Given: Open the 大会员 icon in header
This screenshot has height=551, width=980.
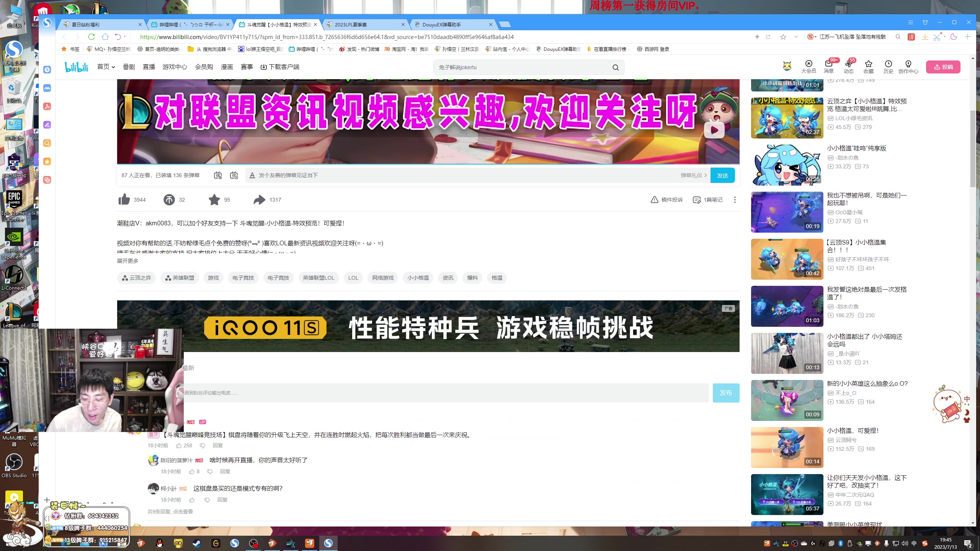Looking at the screenshot, I should pos(808,67).
